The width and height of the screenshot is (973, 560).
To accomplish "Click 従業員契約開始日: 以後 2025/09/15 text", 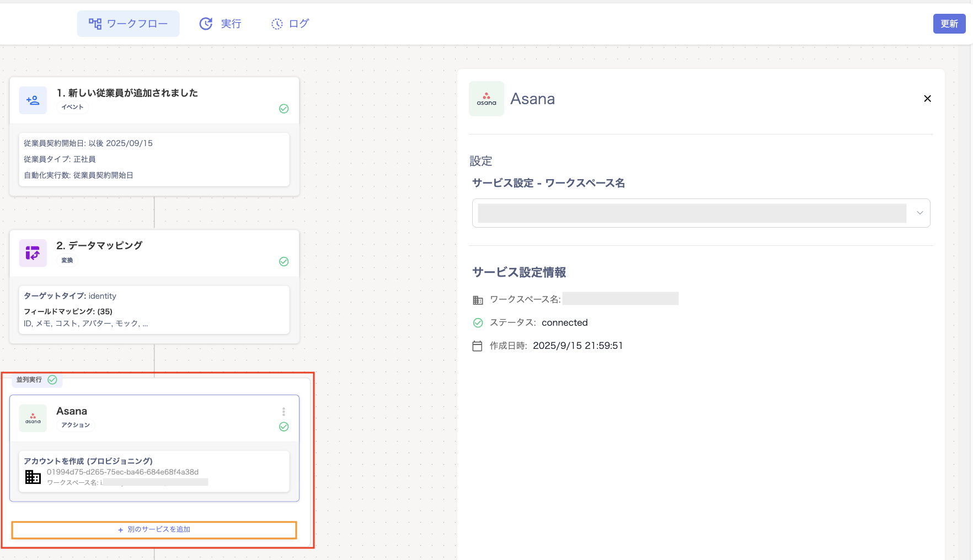I will coord(88,143).
